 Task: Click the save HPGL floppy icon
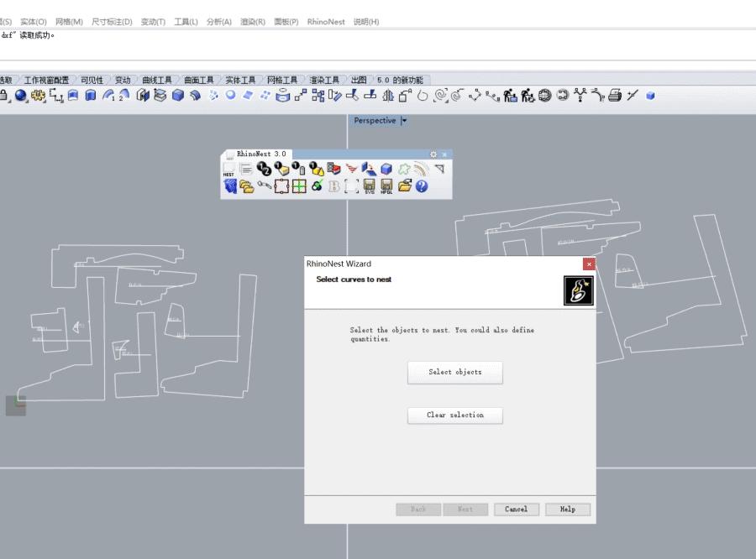(386, 186)
